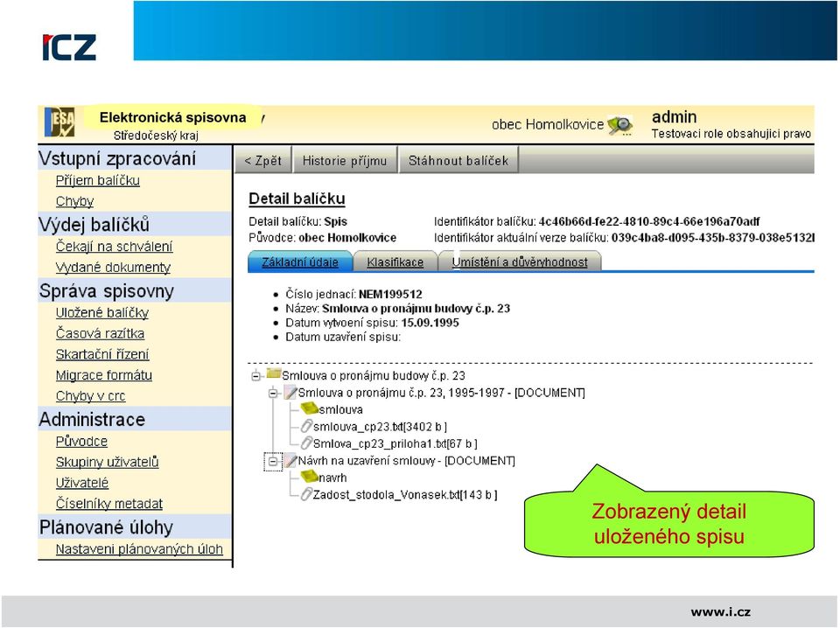Click the ICZ logo in the header

tap(70, 47)
